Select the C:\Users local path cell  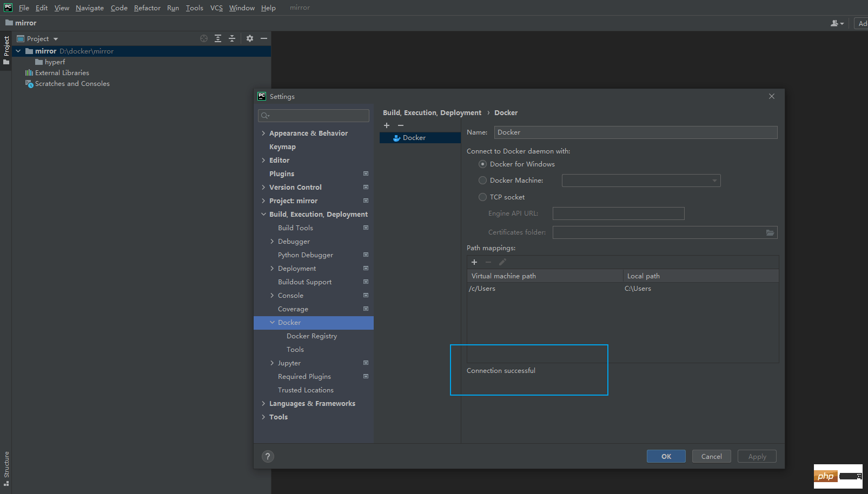(x=701, y=289)
